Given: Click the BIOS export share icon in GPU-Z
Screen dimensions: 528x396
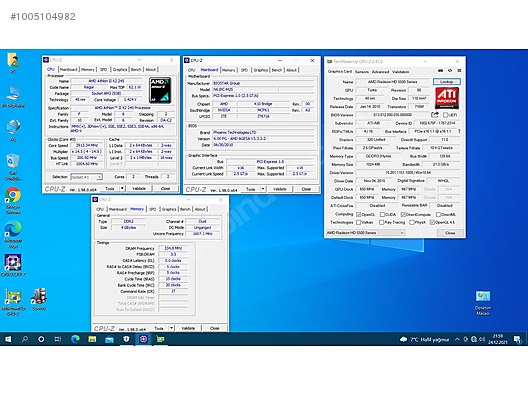Looking at the screenshot, I should click(x=435, y=114).
